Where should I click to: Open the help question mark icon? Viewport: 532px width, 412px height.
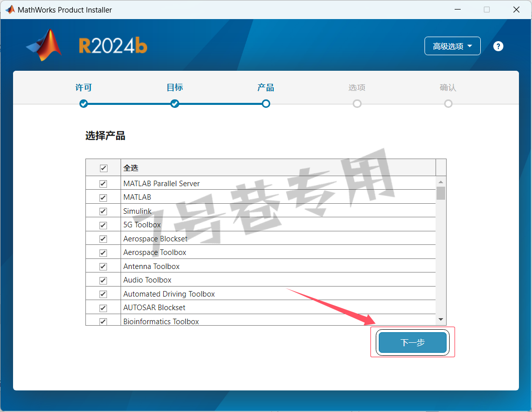498,46
